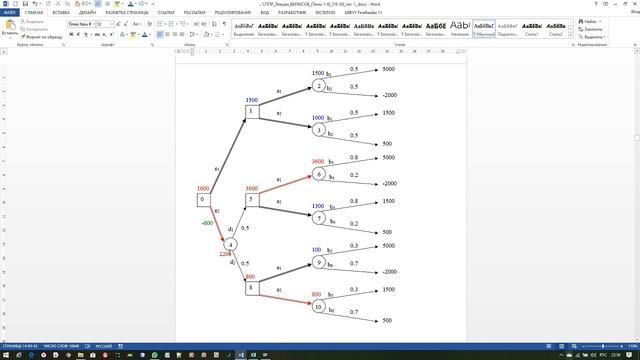The width and height of the screenshot is (640, 360).
Task: Select node 4 circle in diagram
Action: point(230,244)
